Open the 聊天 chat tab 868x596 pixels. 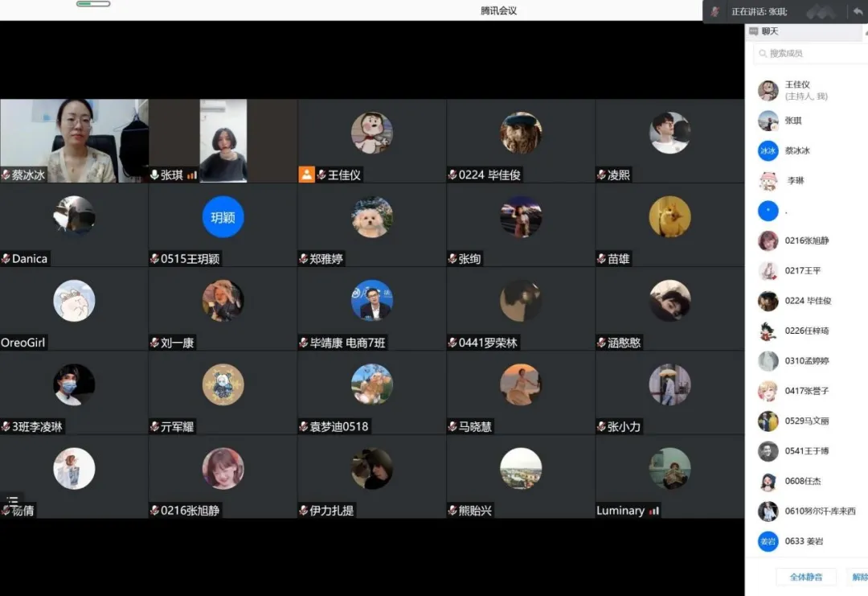click(764, 31)
